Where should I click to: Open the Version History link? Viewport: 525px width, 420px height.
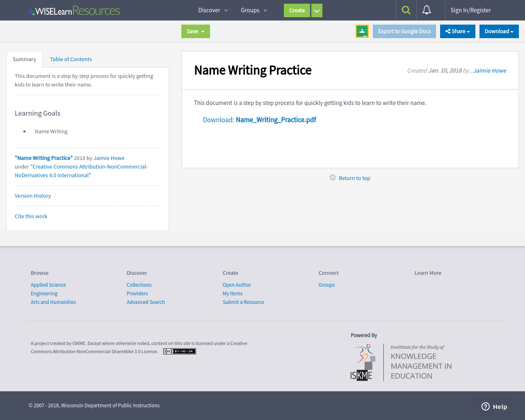(x=33, y=196)
